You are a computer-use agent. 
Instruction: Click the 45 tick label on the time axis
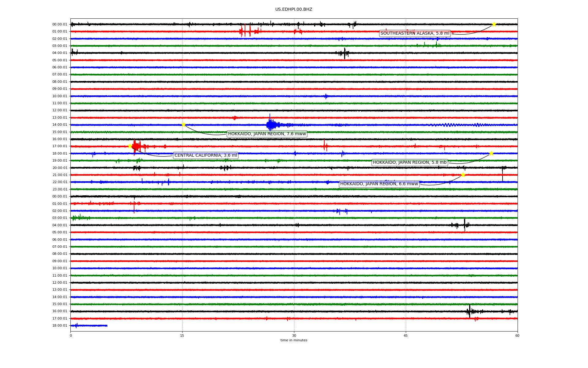coord(405,335)
